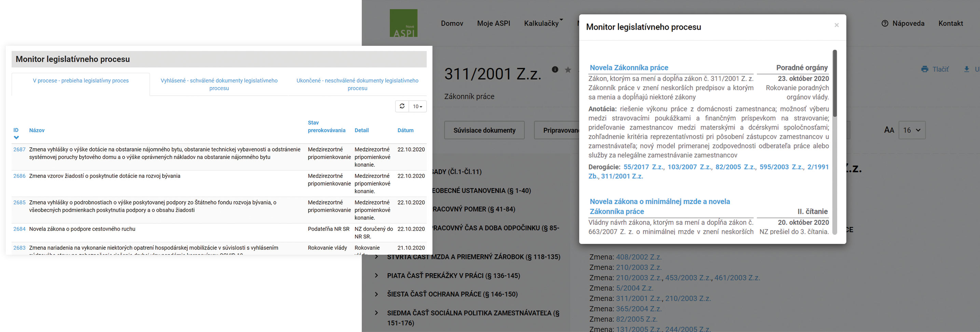980x332 pixels.
Task: Open the Moje ASPI menu item
Action: [x=494, y=24]
